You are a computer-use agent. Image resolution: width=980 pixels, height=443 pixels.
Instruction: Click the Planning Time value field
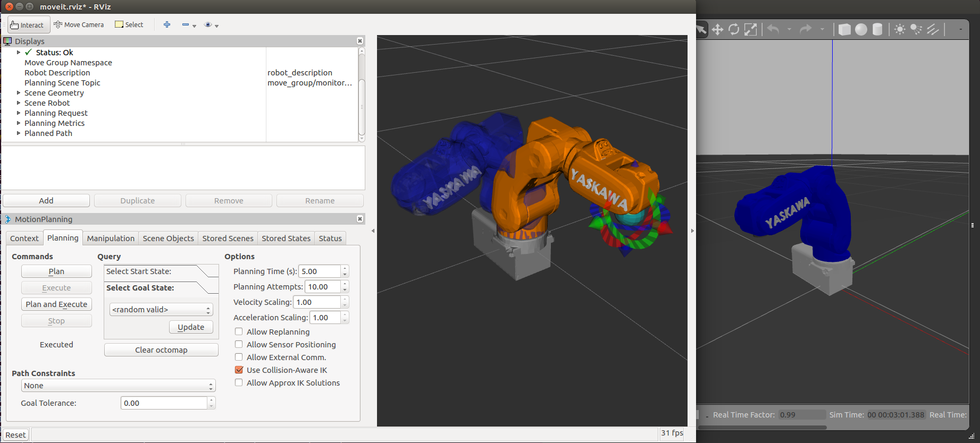coord(320,271)
